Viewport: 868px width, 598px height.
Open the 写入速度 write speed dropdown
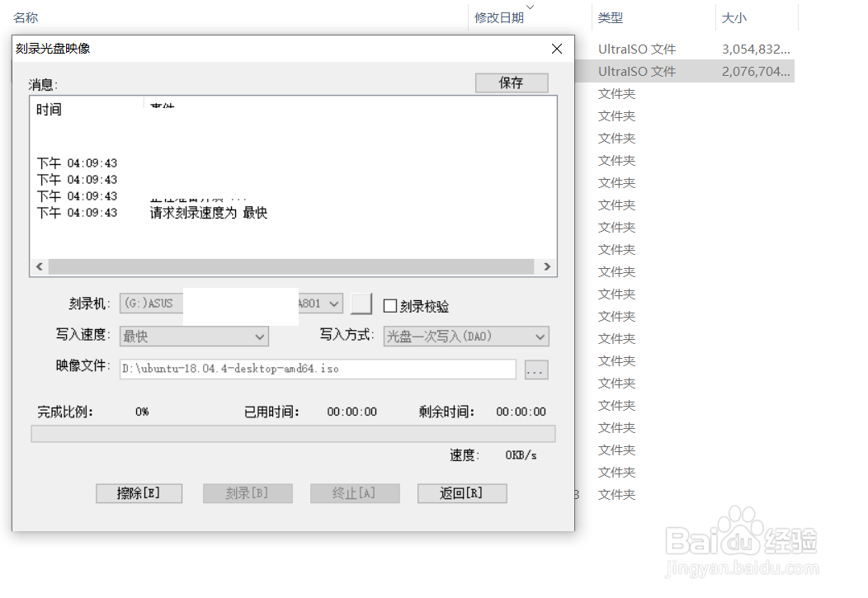pos(194,337)
